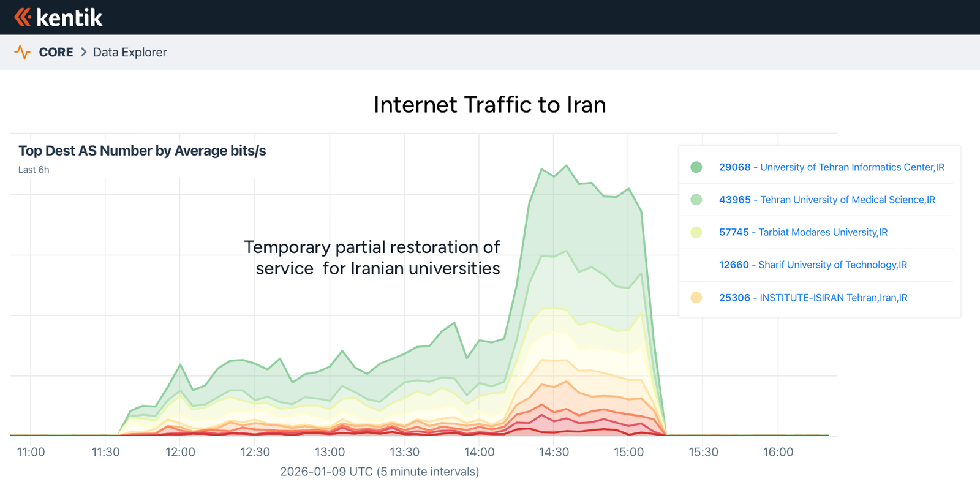Click the orange pulse icon beside CORE
This screenshot has width=980, height=498.
(23, 52)
